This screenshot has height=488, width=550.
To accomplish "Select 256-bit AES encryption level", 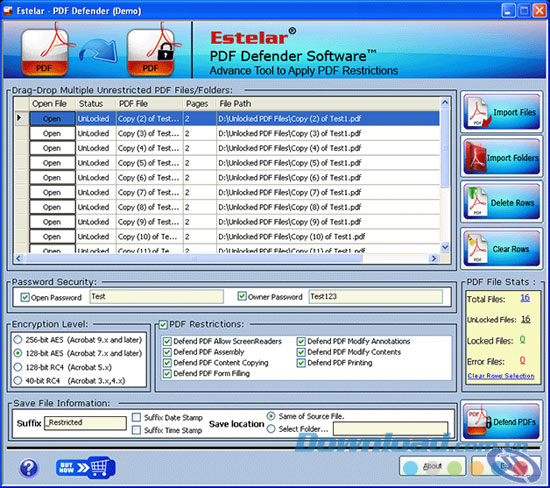I will click(x=18, y=340).
